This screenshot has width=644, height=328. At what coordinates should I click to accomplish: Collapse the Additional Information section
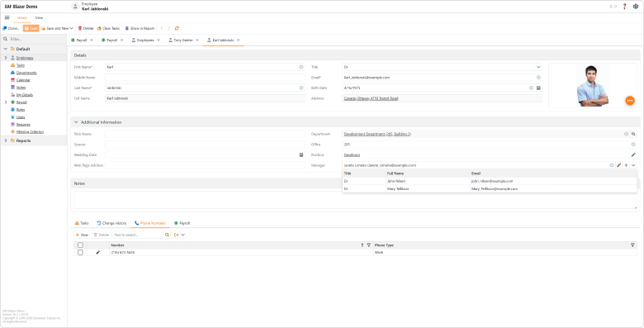pyautogui.click(x=76, y=122)
